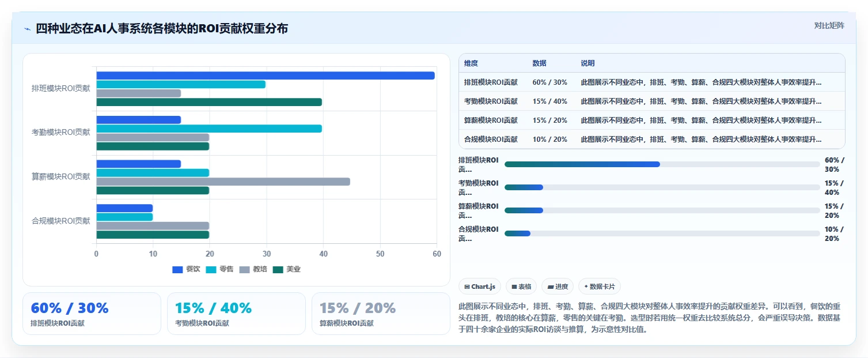Screen dimensions: 868x358
Task: Click the lightning icon beside the title
Action: coord(27,29)
